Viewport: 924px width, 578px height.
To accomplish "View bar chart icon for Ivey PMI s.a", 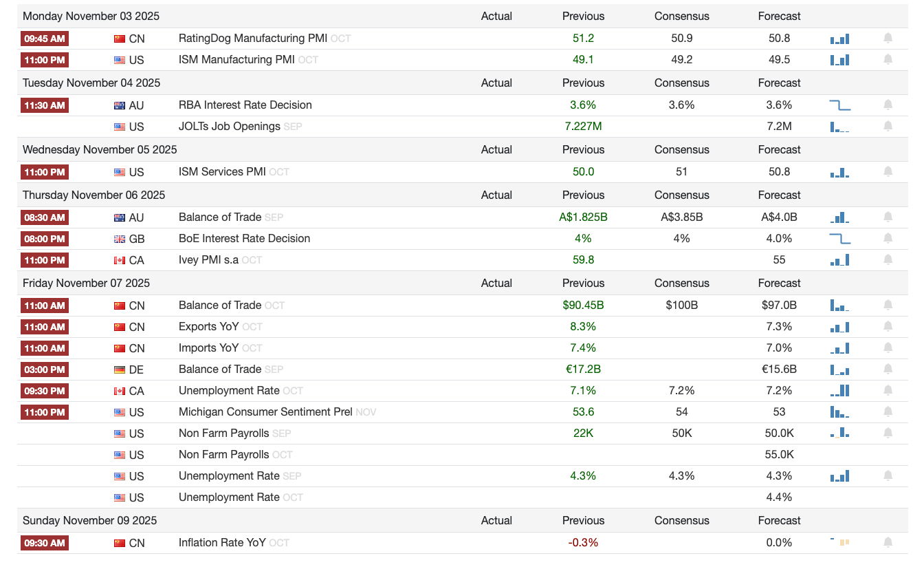I will pos(839,260).
